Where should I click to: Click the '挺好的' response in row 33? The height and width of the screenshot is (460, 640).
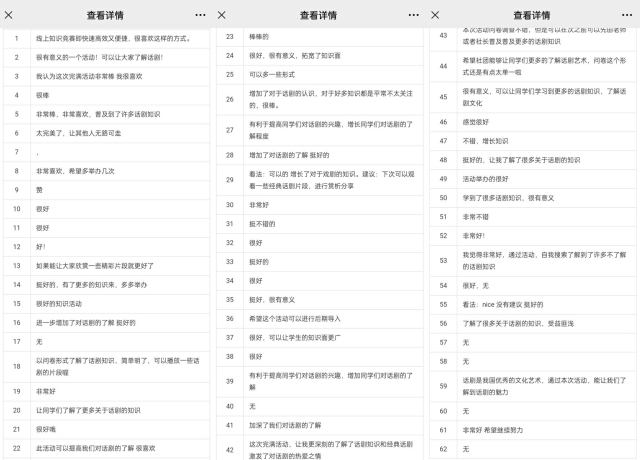[259, 262]
